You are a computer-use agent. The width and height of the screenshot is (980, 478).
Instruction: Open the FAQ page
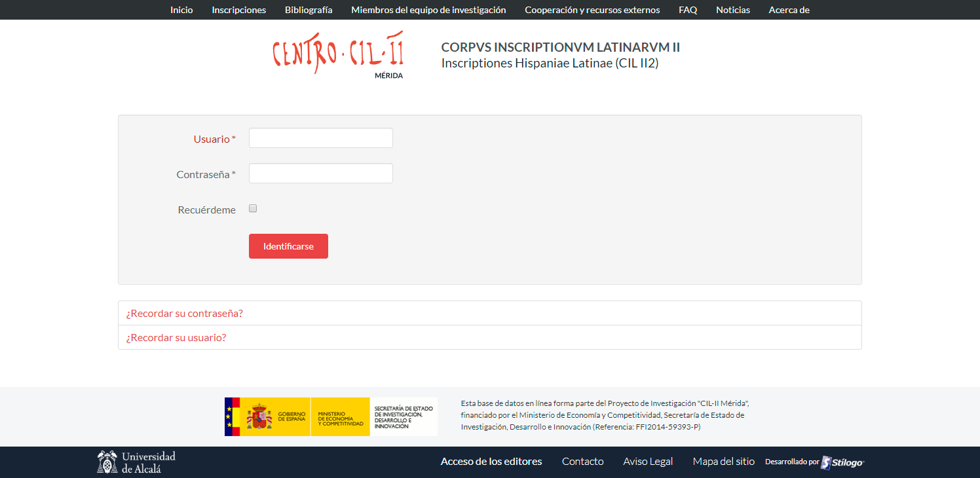(688, 10)
